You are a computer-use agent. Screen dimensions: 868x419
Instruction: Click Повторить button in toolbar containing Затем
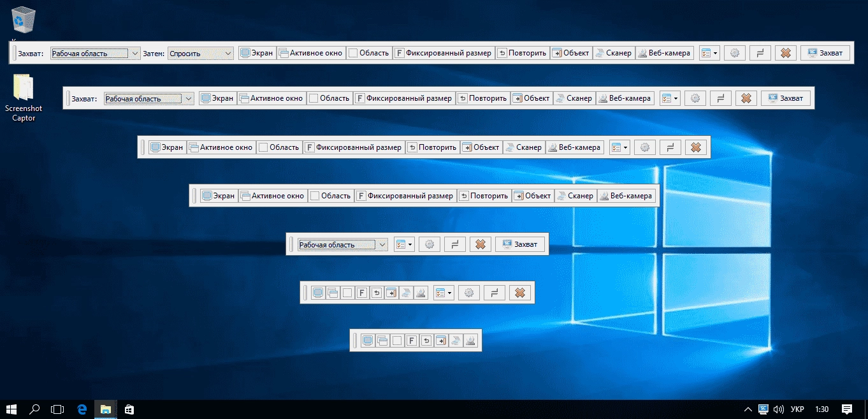click(x=522, y=53)
